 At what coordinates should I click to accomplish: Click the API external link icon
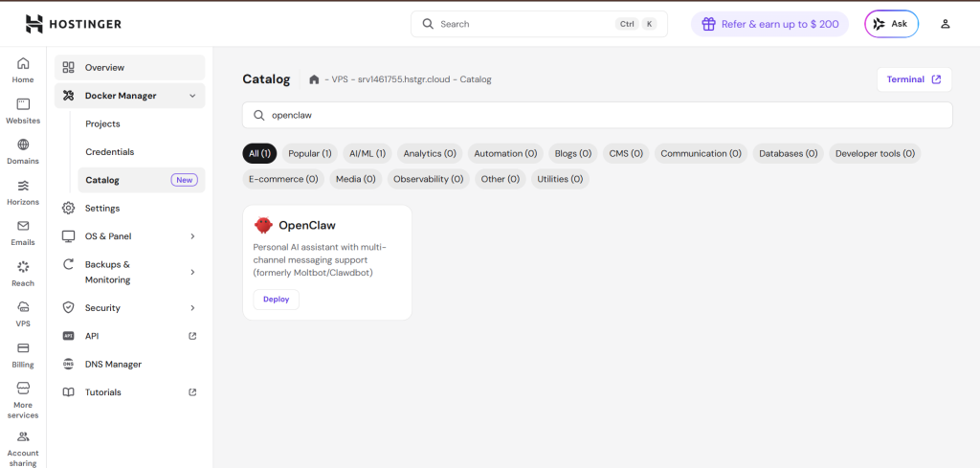point(192,336)
